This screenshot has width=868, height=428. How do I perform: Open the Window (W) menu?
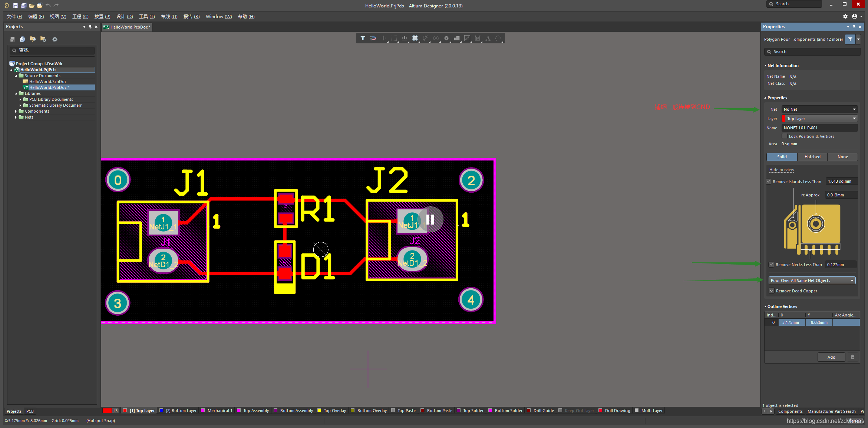219,17
